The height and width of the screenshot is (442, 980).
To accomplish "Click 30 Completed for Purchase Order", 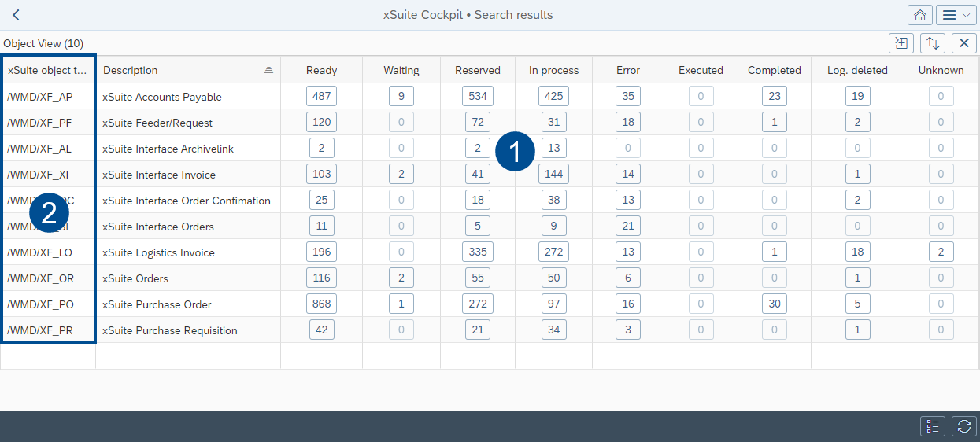I will [774, 304].
